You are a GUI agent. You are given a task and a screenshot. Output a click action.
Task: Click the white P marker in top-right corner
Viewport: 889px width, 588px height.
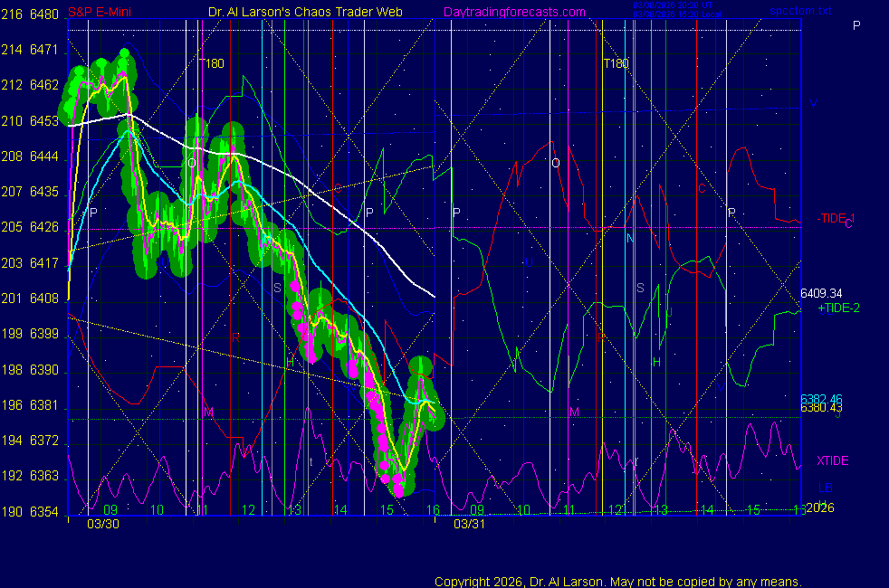(x=856, y=25)
